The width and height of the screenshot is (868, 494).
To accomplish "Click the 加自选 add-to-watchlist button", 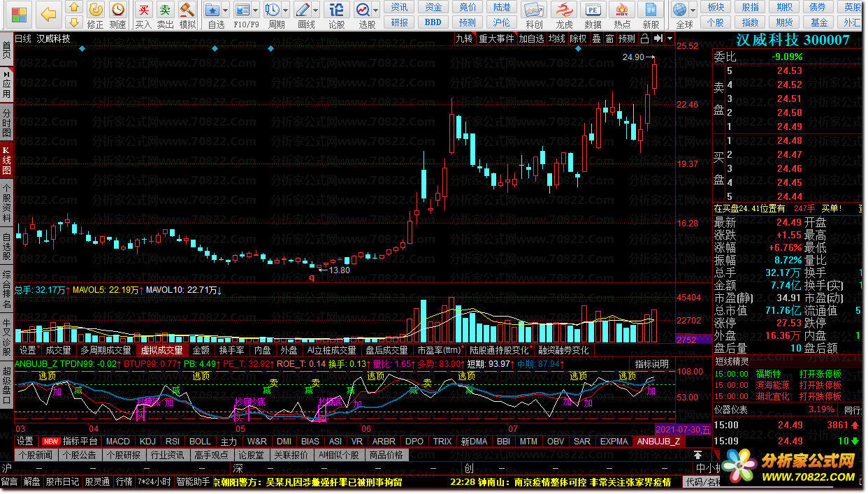I will coord(531,38).
